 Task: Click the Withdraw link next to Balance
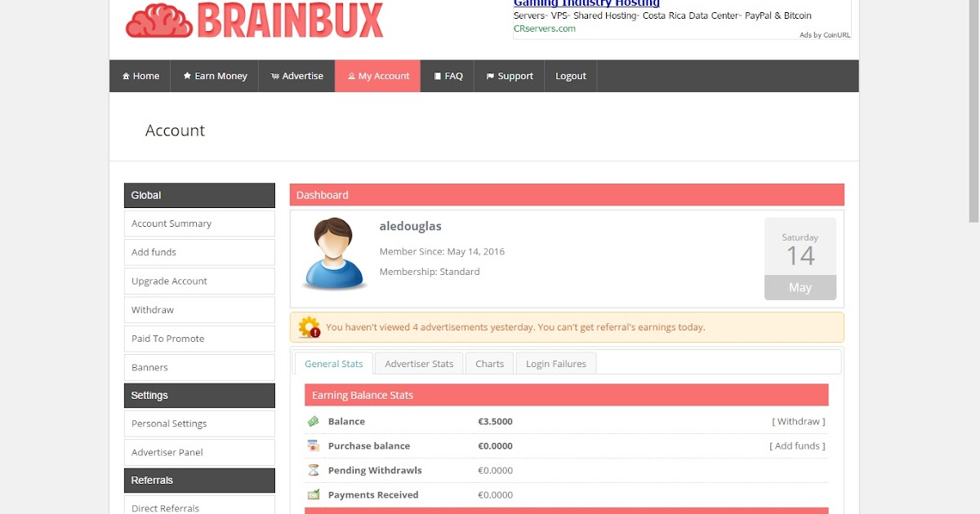[798, 421]
